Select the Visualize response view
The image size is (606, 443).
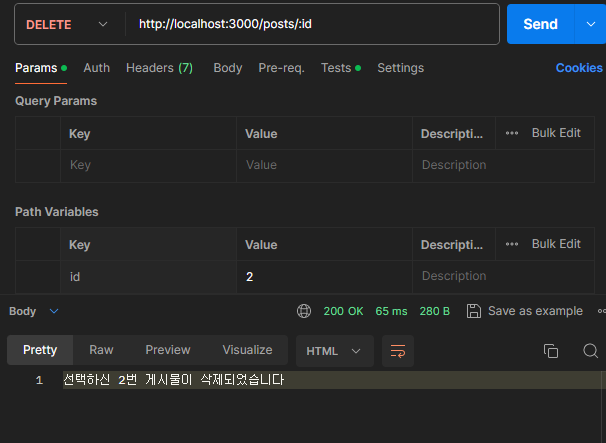pos(247,350)
